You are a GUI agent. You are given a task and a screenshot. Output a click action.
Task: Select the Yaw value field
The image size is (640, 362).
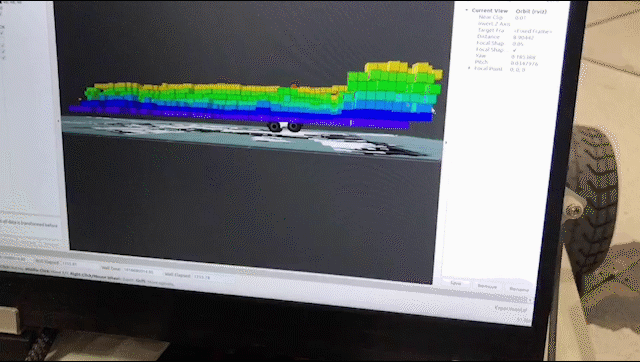coord(523,57)
